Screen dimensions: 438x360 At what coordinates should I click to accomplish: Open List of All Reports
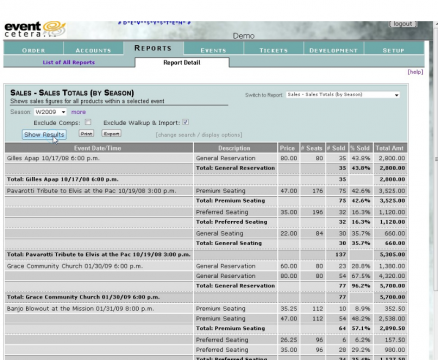[69, 62]
